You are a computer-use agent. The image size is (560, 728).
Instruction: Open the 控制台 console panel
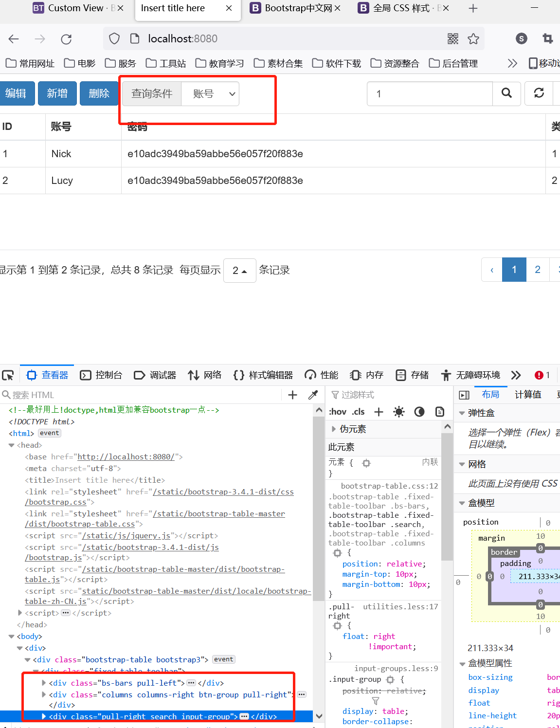pos(101,375)
